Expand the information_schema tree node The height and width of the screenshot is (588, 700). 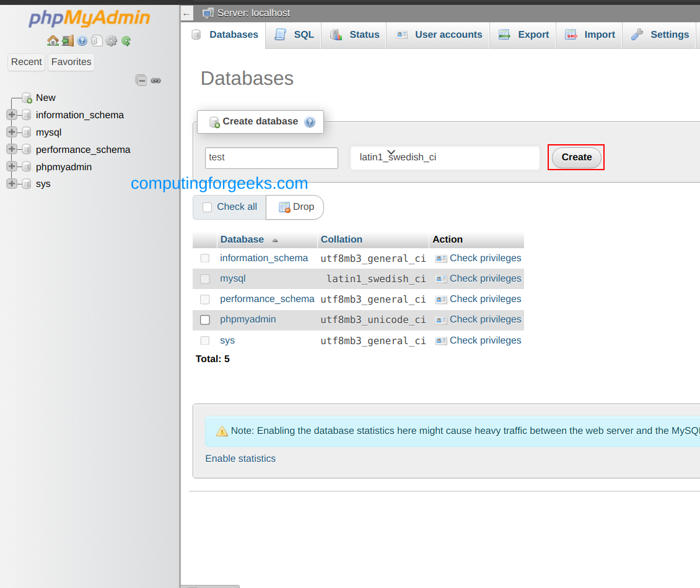(12, 115)
